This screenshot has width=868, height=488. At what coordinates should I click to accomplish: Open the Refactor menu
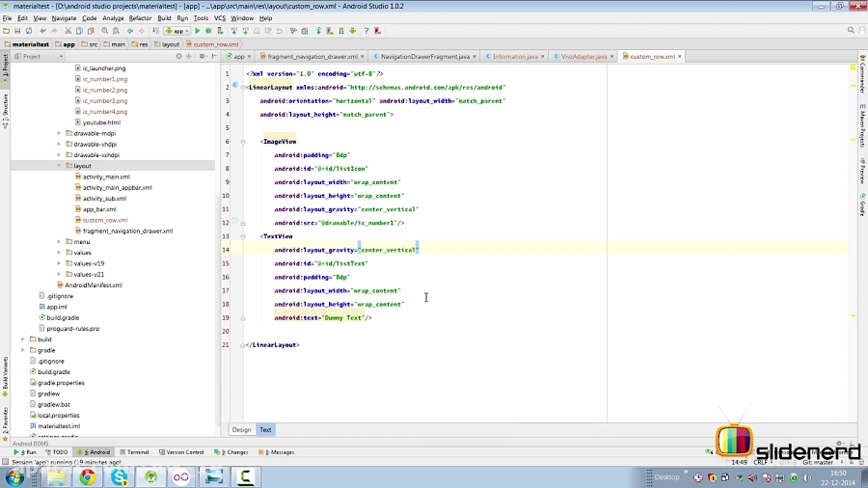coord(140,17)
